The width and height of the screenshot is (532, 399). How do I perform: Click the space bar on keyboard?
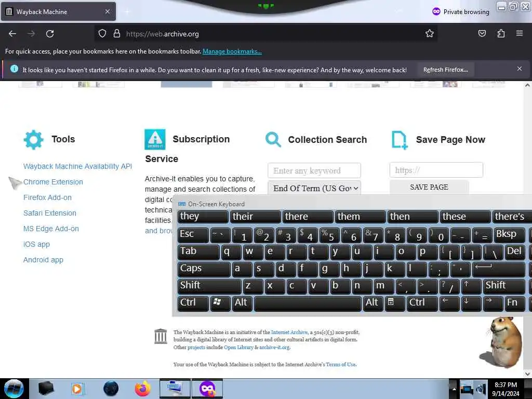(x=308, y=303)
